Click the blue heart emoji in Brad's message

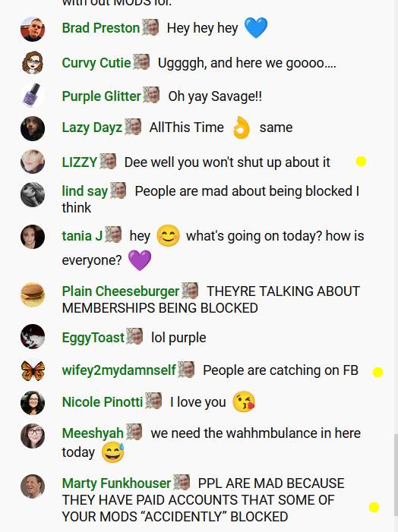tap(256, 27)
